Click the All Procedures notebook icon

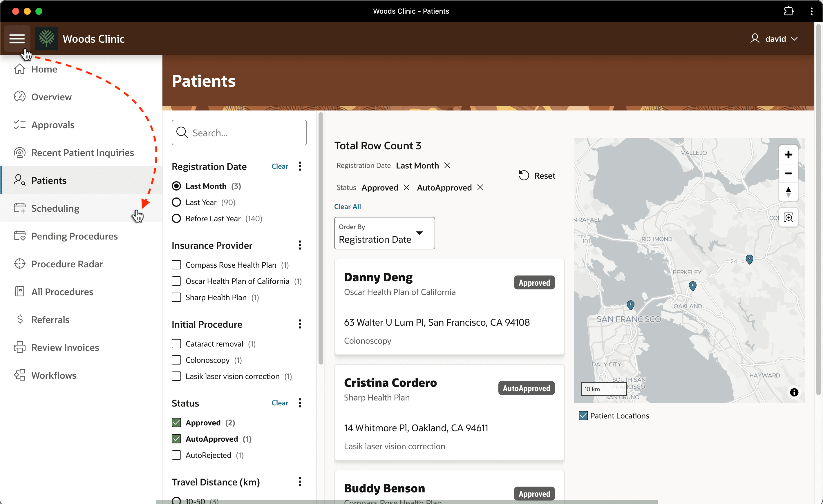click(x=19, y=291)
